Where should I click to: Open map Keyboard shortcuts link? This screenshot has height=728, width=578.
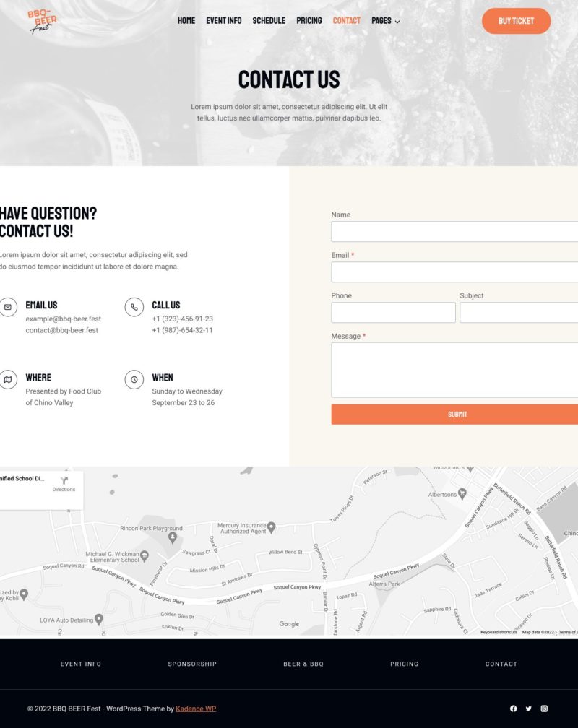tap(499, 632)
